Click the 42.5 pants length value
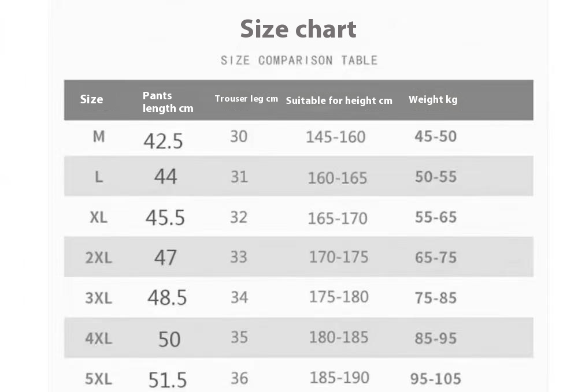578x392 pixels. tap(163, 140)
